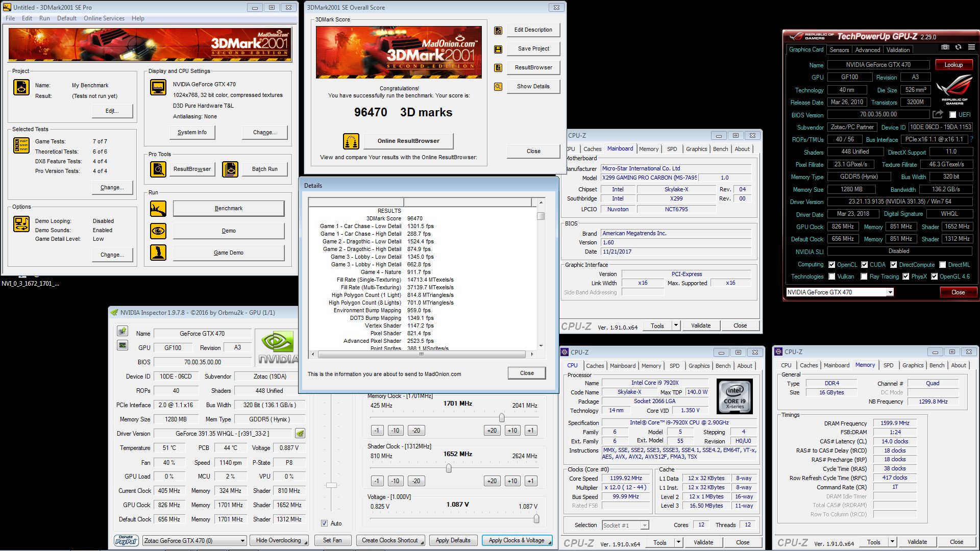Click the +20 button under Memory Clock
Image resolution: width=980 pixels, height=551 pixels.
tap(492, 431)
